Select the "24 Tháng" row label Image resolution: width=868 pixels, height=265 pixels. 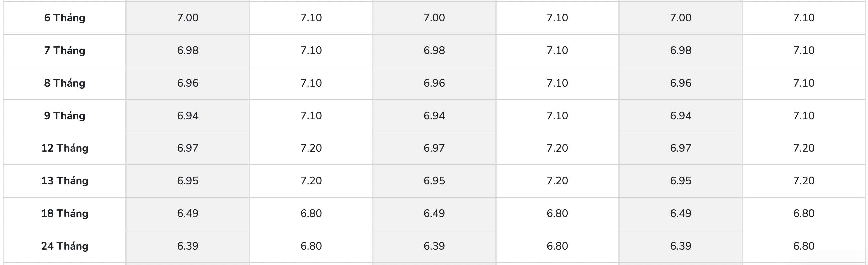64,246
